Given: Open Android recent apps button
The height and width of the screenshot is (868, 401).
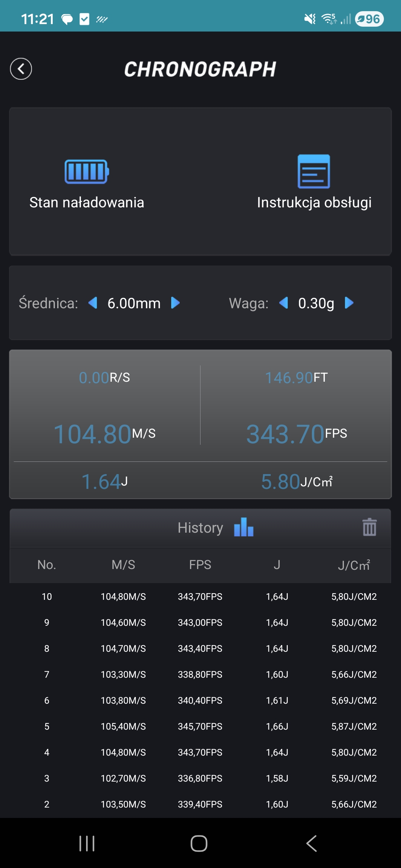Looking at the screenshot, I should point(87,844).
